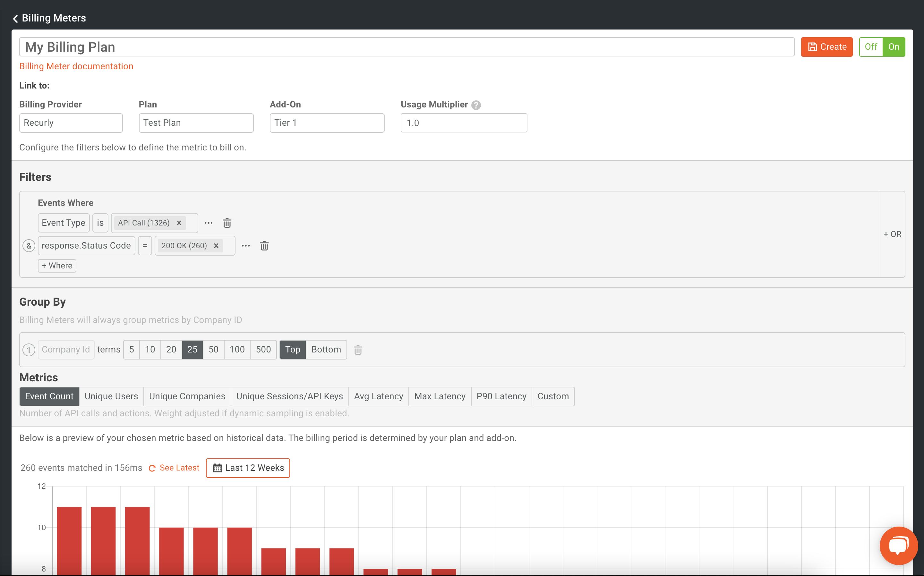Remove the 200 OK (260) tag
Image resolution: width=924 pixels, height=576 pixels.
(216, 246)
